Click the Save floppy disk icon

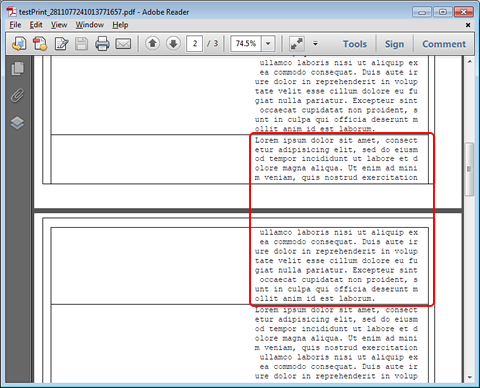[81, 44]
